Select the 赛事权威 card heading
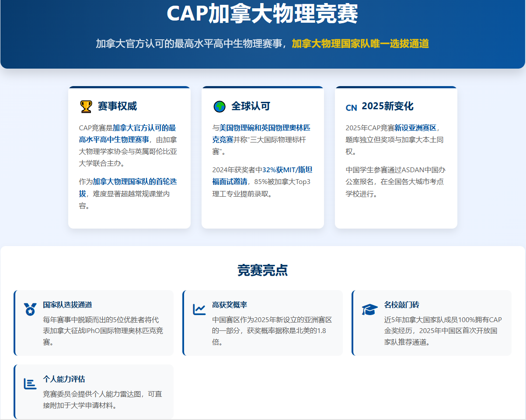 [117, 106]
